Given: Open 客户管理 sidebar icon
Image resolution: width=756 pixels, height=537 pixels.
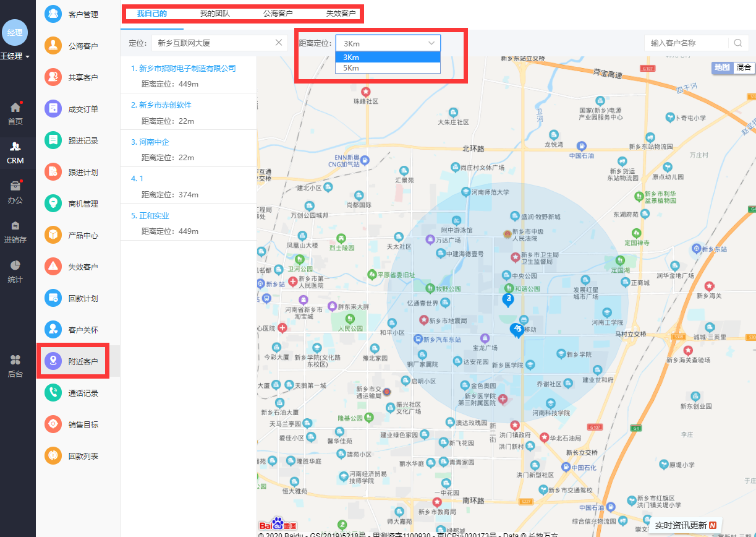Looking at the screenshot, I should pos(53,14).
